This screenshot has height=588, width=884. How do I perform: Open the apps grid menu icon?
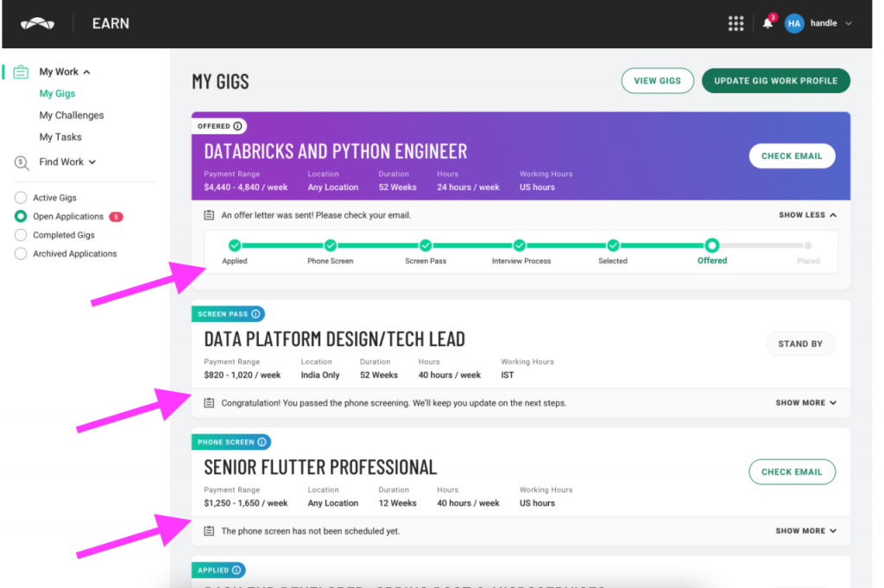click(736, 23)
